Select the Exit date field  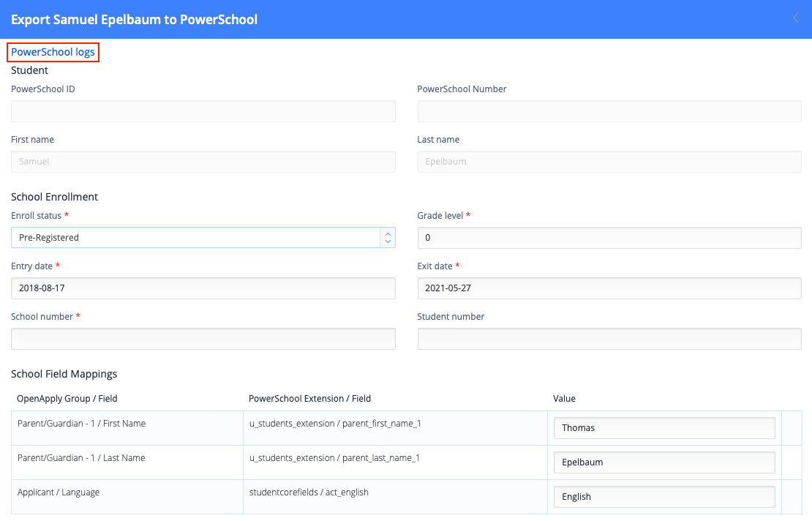609,288
